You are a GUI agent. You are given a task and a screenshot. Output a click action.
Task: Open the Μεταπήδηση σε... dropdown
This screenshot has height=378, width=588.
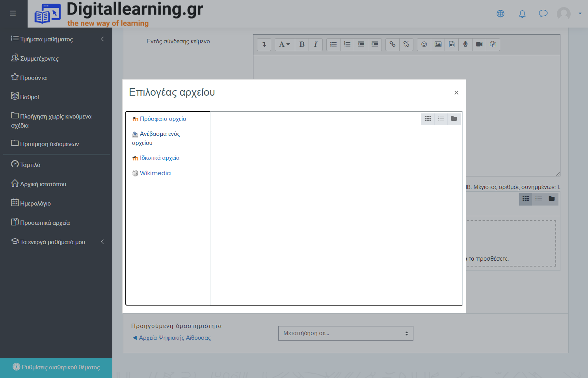point(346,333)
